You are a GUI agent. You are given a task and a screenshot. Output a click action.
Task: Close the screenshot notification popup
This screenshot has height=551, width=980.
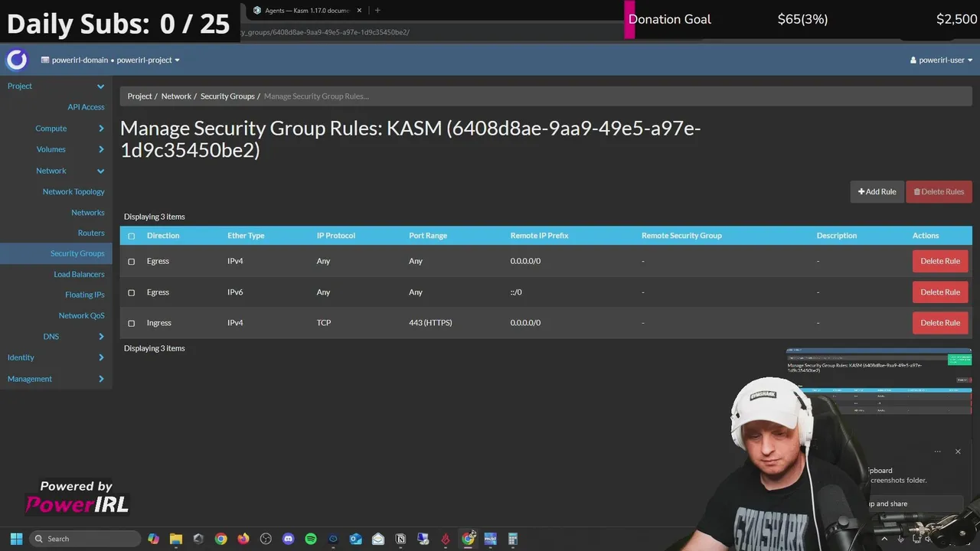click(x=958, y=452)
